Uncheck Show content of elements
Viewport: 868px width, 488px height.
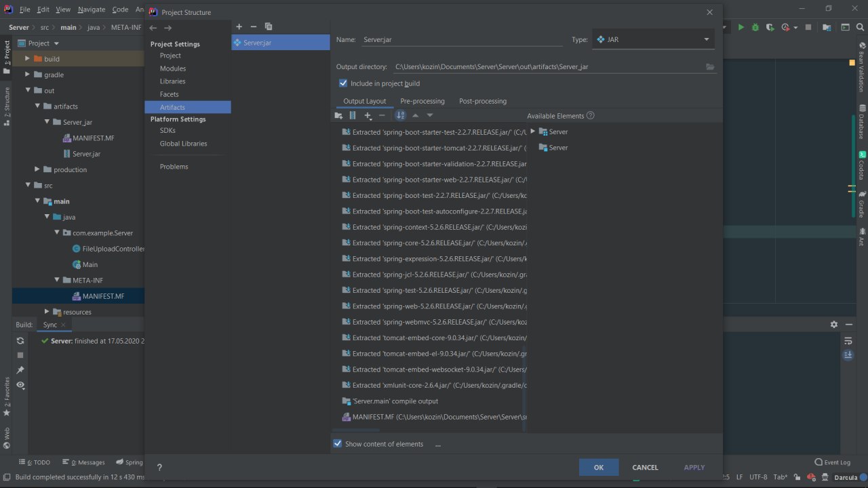coord(338,444)
